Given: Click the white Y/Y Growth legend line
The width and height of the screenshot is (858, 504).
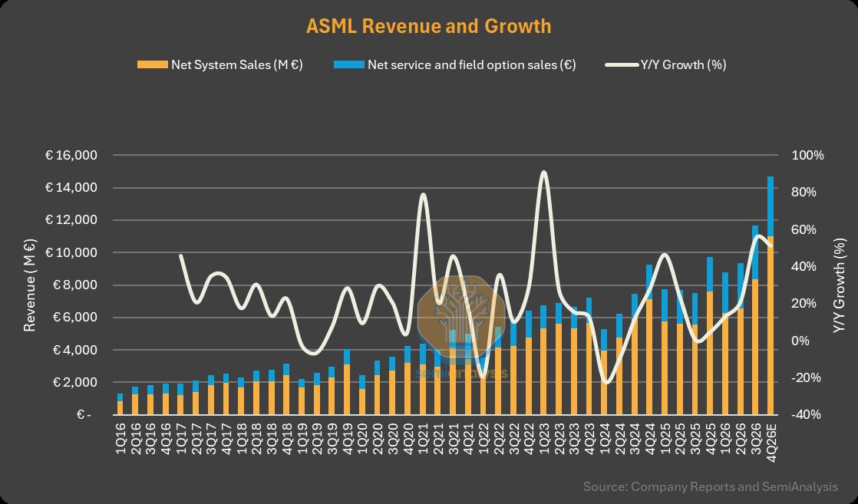Looking at the screenshot, I should coord(622,64).
